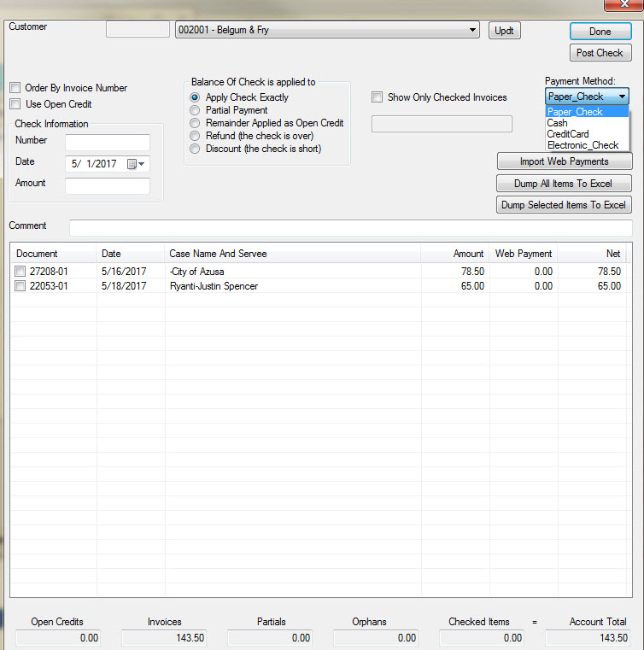Sort by Case Name And Servee header
The image size is (644, 650).
pos(293,254)
